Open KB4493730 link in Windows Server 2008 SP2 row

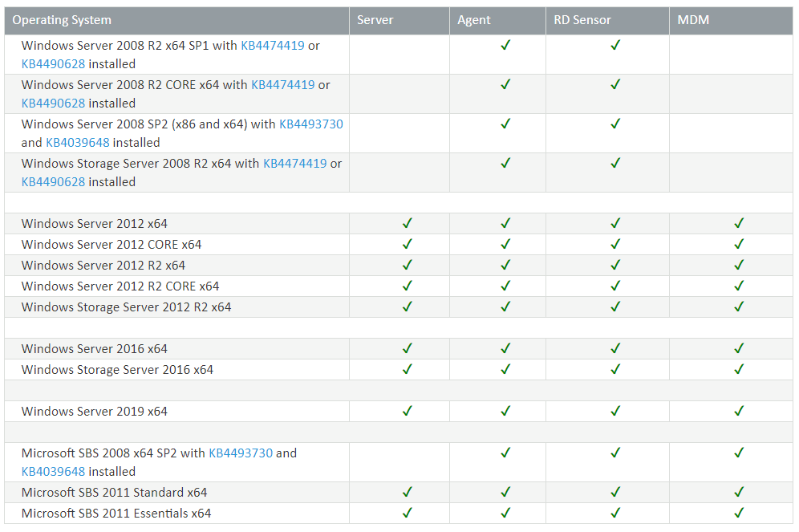pos(311,124)
